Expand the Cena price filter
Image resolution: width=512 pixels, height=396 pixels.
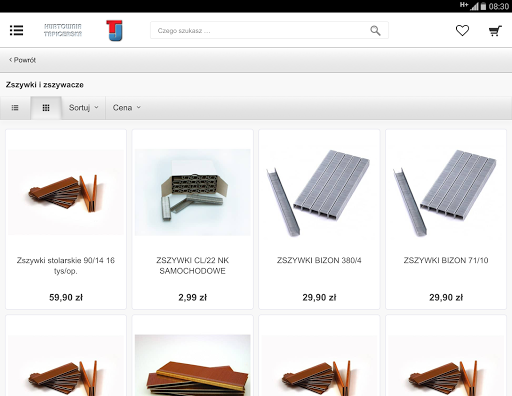pos(127,108)
